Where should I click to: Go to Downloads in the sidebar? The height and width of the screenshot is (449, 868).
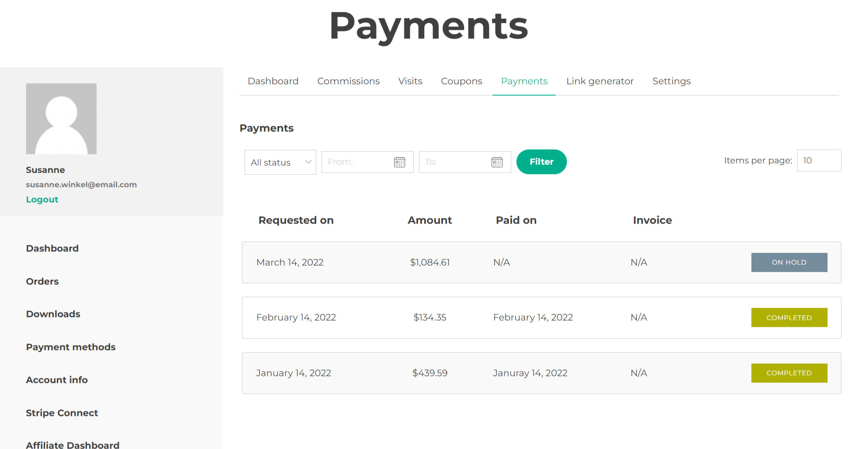[x=53, y=314]
